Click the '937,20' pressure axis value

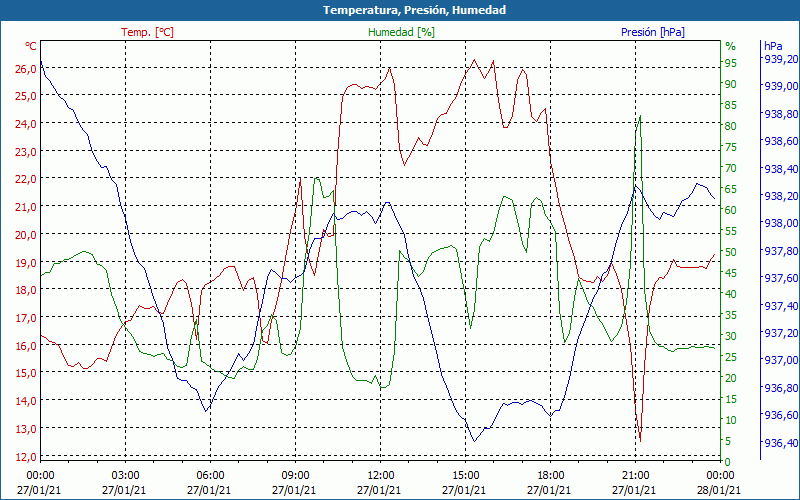click(x=781, y=333)
